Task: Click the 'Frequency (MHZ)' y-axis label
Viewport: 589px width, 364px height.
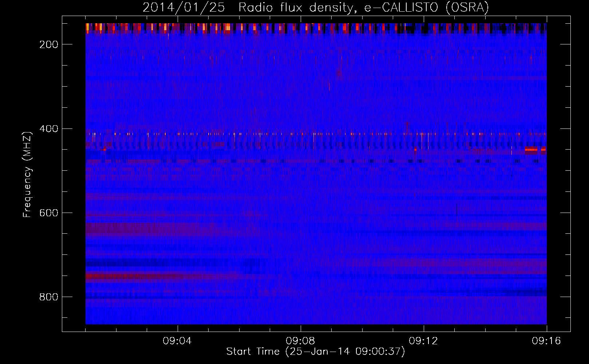Action: tap(27, 174)
